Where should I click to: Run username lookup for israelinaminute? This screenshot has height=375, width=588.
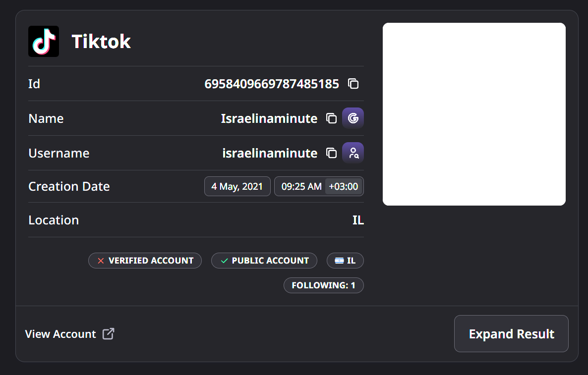pos(353,153)
